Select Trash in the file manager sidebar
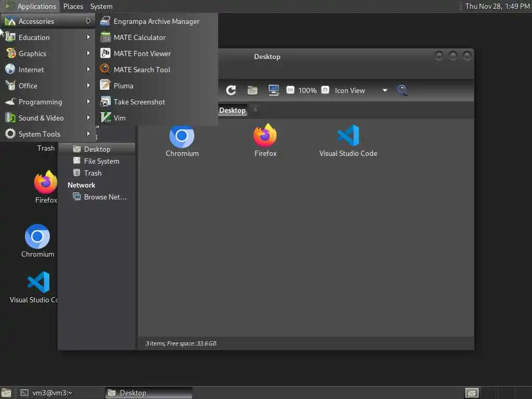The image size is (532, 399). (x=97, y=173)
